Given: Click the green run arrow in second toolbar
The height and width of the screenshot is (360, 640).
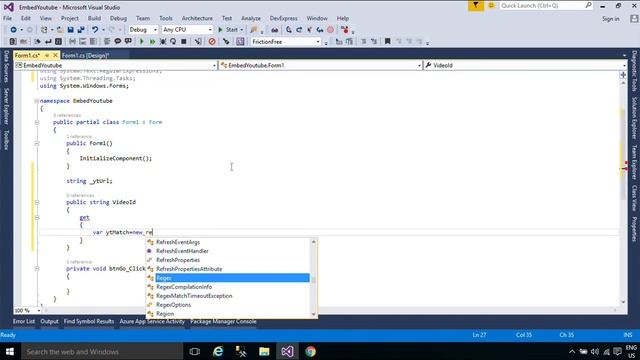Looking at the screenshot, I should pyautogui.click(x=142, y=42).
